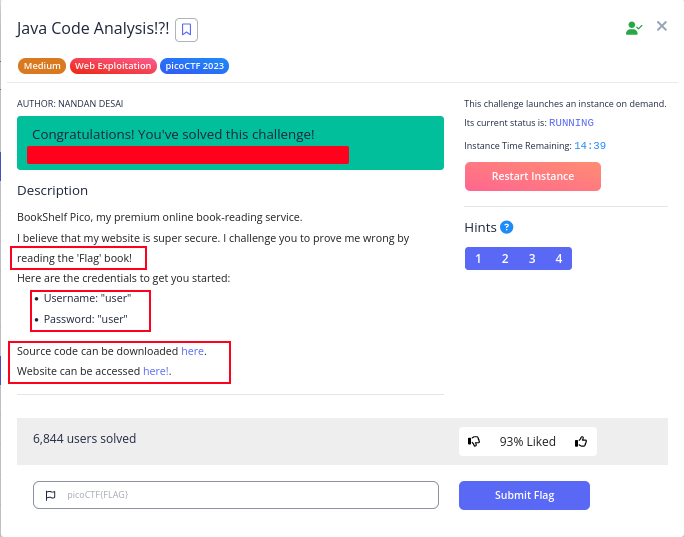Image resolution: width=684 pixels, height=537 pixels.
Task: Download source code via the 'here' link
Action: (192, 351)
